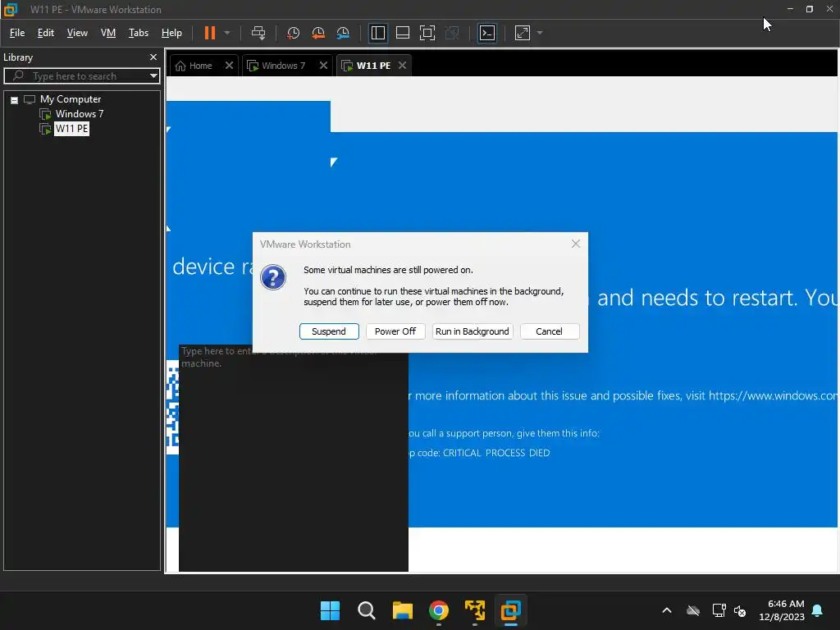This screenshot has height=630, width=840.
Task: Close the Library panel
Action: (x=153, y=57)
